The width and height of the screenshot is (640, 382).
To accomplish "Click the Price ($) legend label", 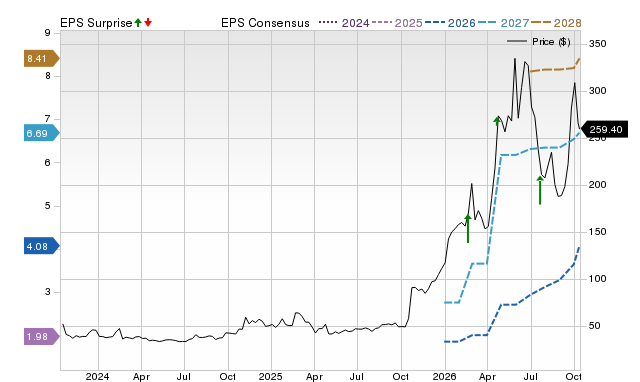I will (x=551, y=42).
